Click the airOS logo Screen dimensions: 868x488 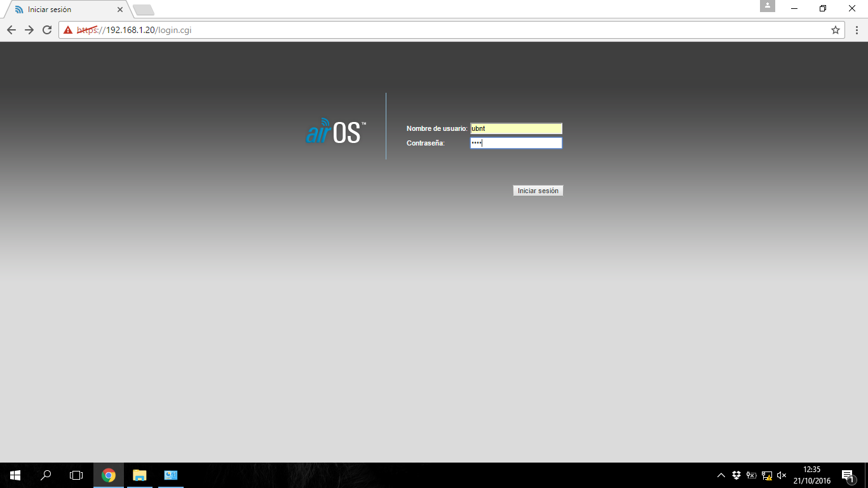point(336,131)
